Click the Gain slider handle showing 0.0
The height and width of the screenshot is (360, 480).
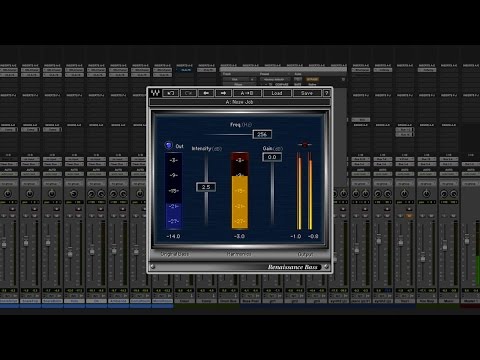pyautogui.click(x=272, y=157)
